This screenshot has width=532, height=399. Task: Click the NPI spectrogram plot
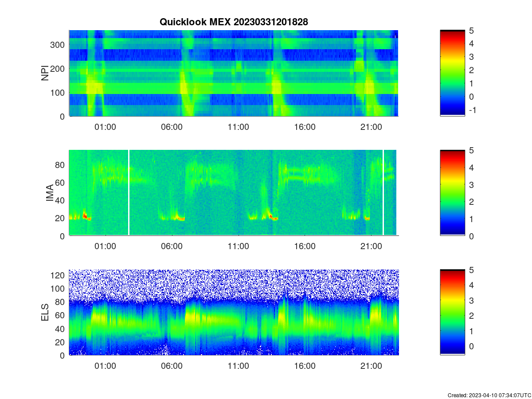(234, 73)
